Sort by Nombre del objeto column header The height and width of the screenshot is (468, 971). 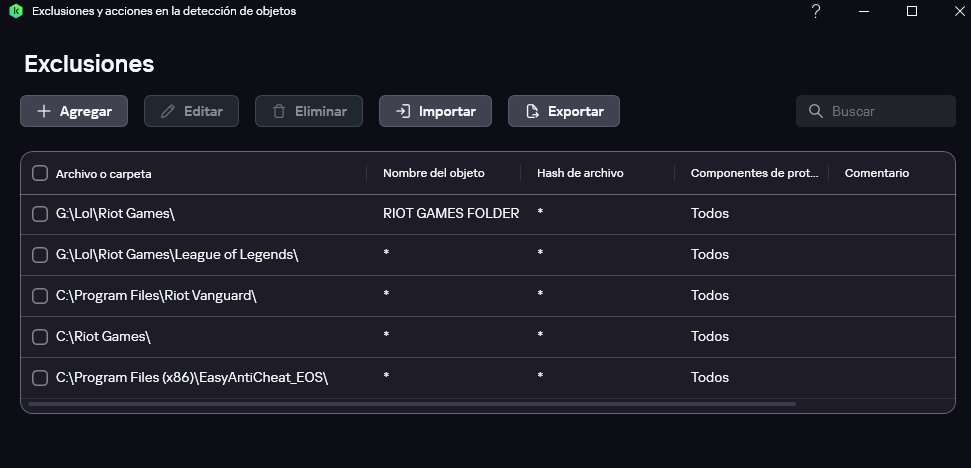433,173
